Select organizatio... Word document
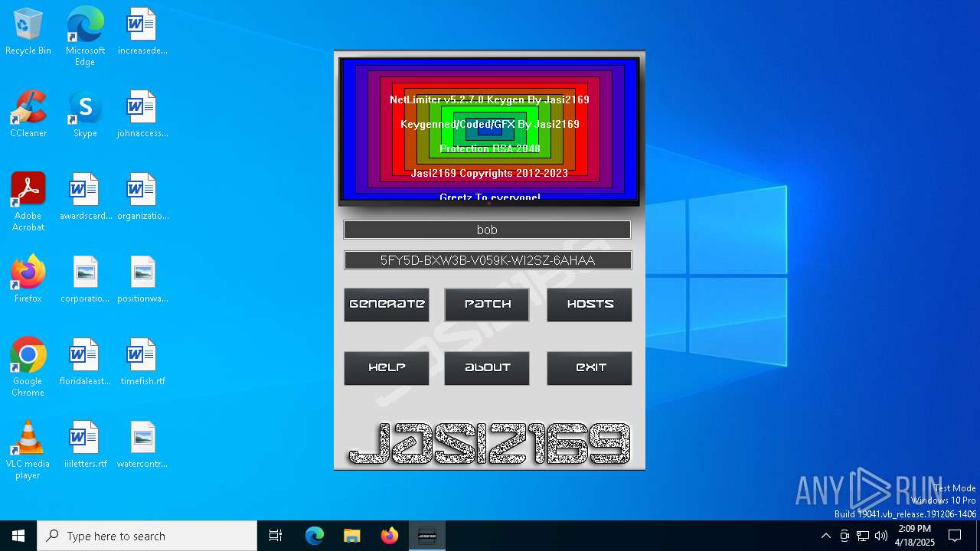This screenshot has height=551, width=980. click(x=142, y=197)
